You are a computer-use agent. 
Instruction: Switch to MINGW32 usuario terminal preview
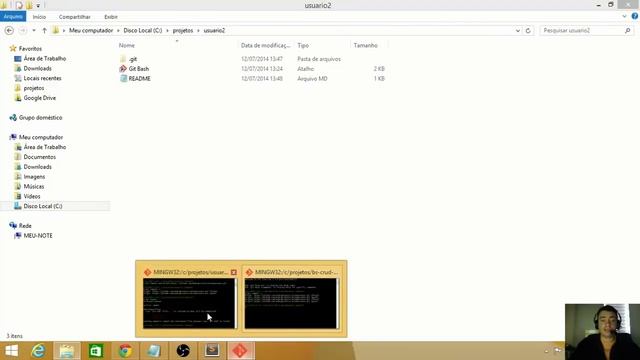click(189, 303)
